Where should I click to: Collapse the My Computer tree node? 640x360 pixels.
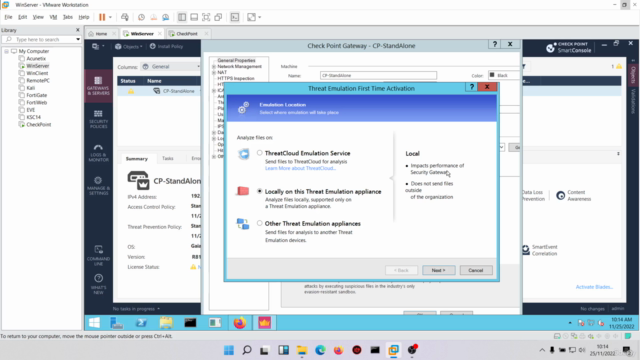tap(7, 51)
